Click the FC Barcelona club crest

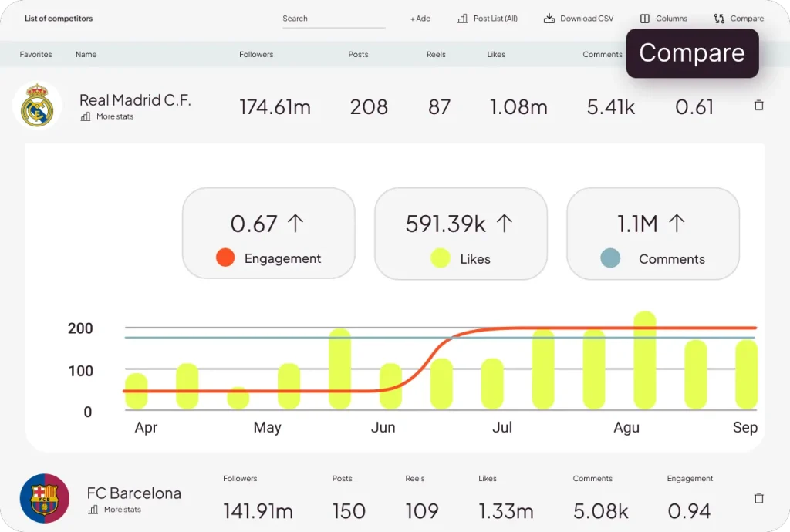coord(44,499)
